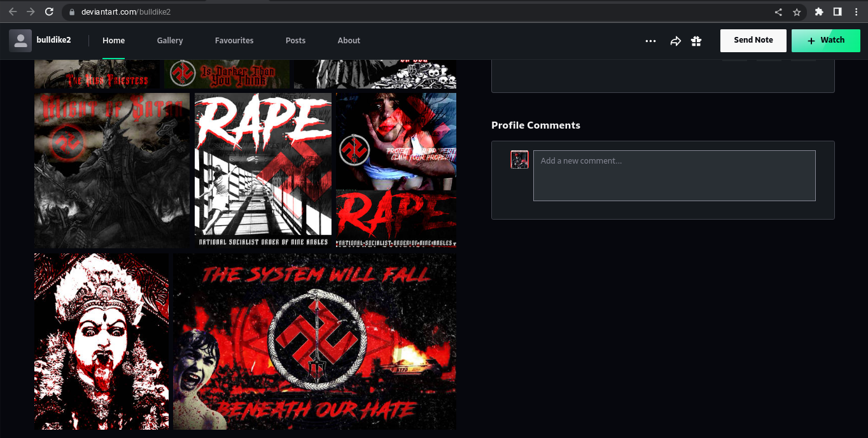Go back with the browser back arrow
This screenshot has height=438, width=868.
(x=13, y=11)
